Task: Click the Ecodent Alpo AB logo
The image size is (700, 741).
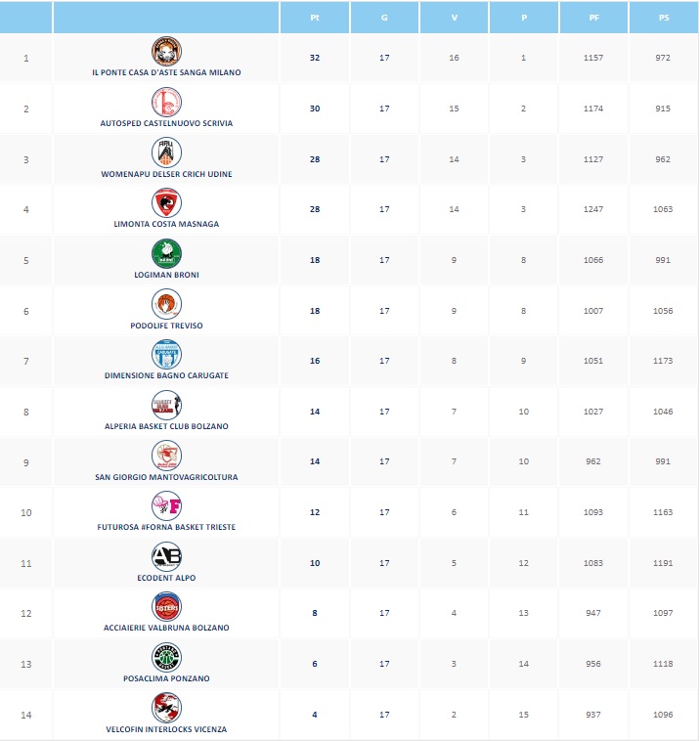Action: 166,557
